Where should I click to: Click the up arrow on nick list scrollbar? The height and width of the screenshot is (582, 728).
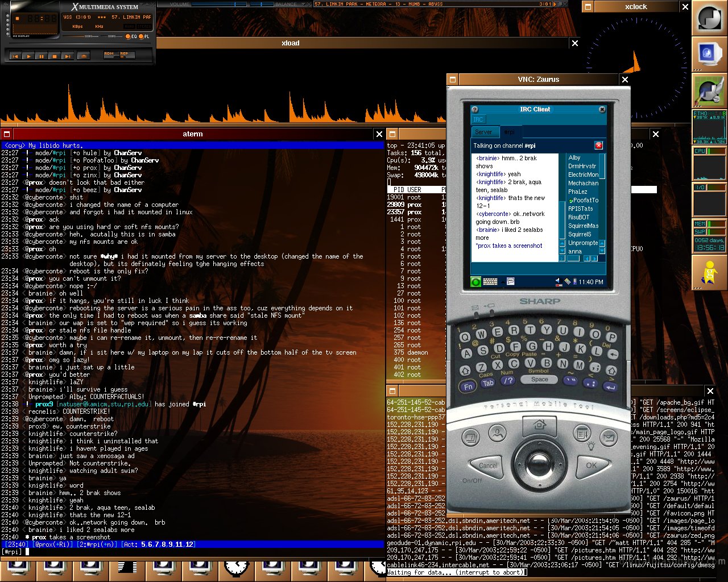[x=602, y=243]
